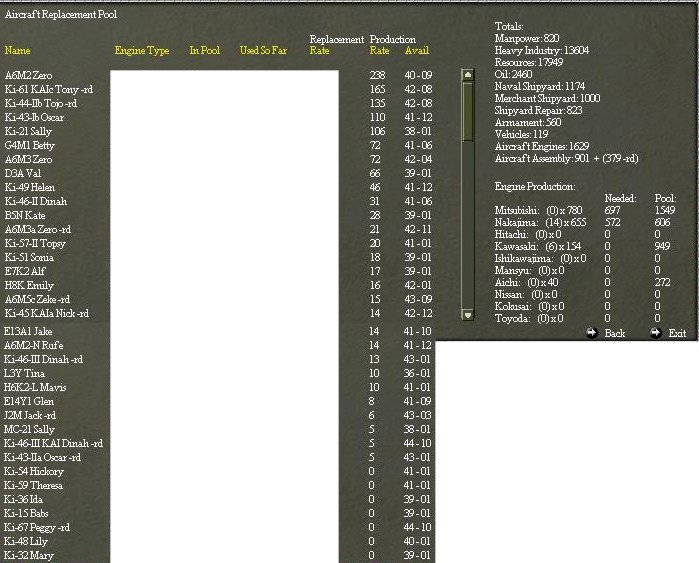The height and width of the screenshot is (563, 699).
Task: Sort by the Used So Far header
Action: click(263, 50)
